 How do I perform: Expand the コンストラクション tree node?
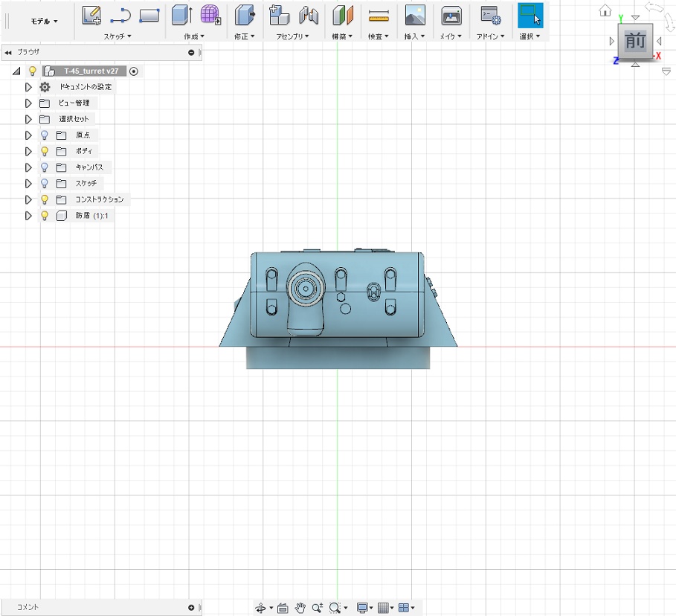[29, 199]
